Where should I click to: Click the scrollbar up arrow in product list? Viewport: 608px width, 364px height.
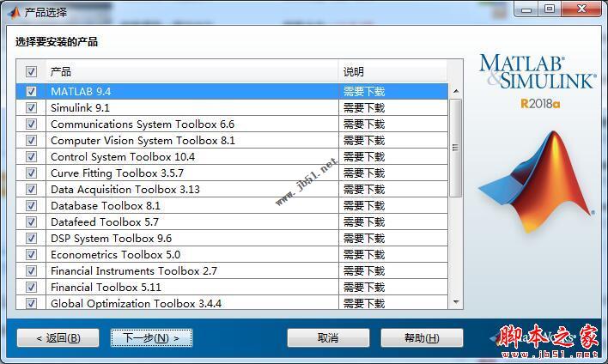(456, 92)
